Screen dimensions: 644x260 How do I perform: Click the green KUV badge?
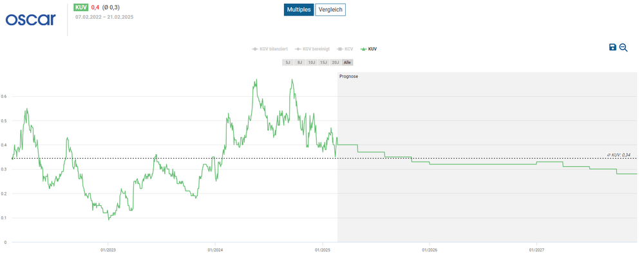pyautogui.click(x=81, y=7)
